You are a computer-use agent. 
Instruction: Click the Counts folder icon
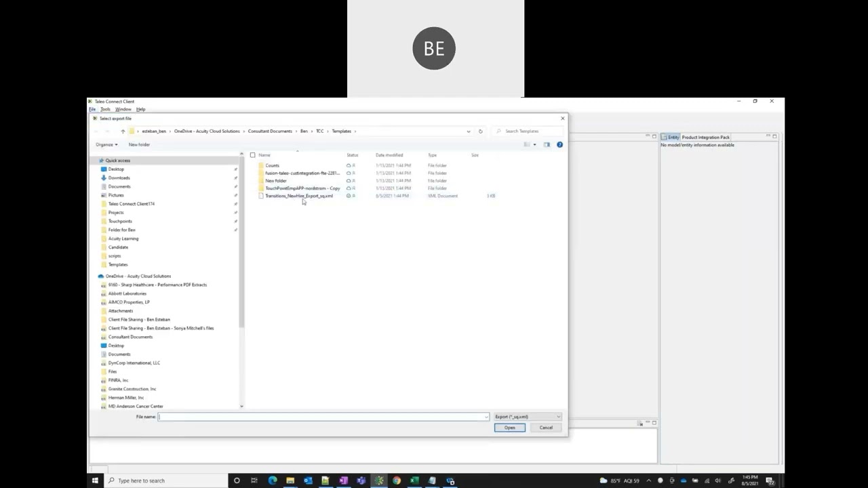[x=261, y=165]
